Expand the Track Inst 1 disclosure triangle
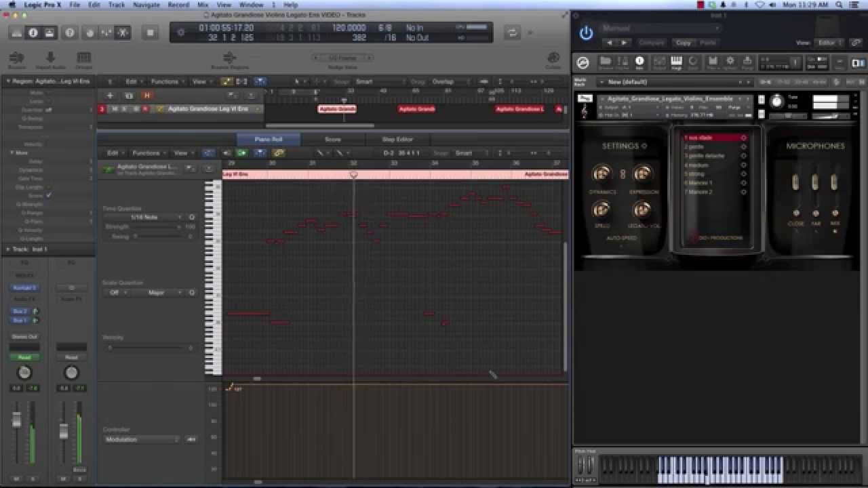 pos(8,249)
